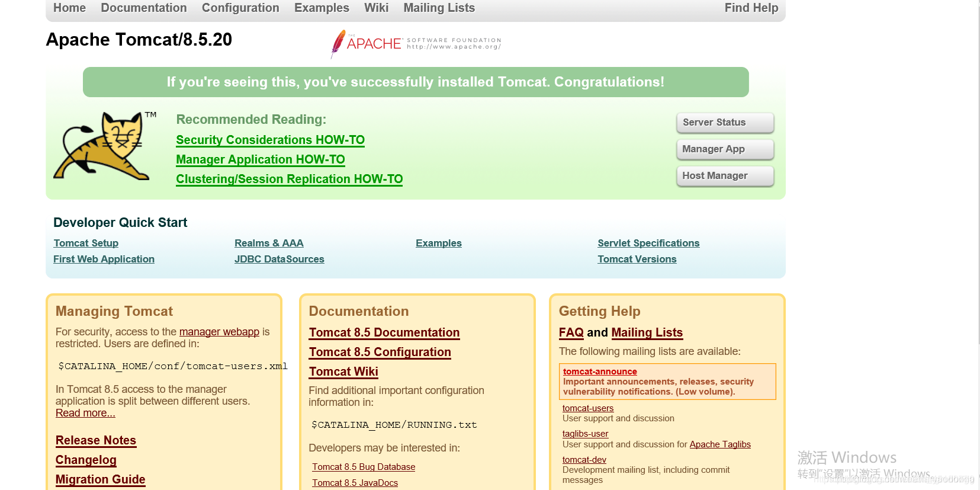Open Tomcat Wiki link in Documentation box
The width and height of the screenshot is (980, 490).
click(343, 371)
